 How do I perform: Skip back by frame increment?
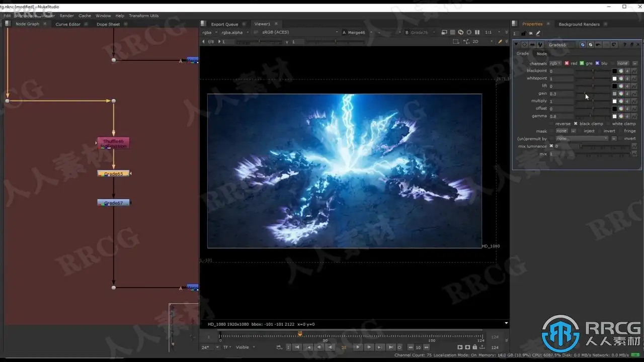point(411,347)
